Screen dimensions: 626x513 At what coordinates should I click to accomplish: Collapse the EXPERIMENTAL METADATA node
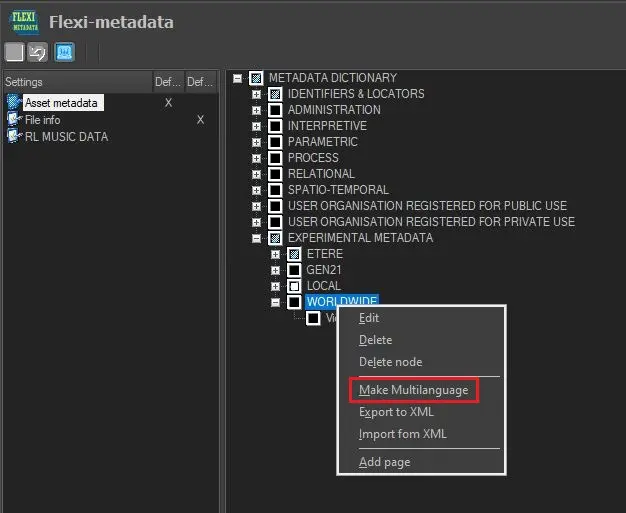(257, 238)
